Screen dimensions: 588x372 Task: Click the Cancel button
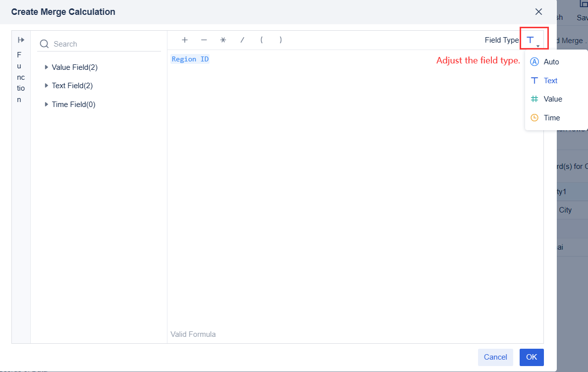(495, 357)
